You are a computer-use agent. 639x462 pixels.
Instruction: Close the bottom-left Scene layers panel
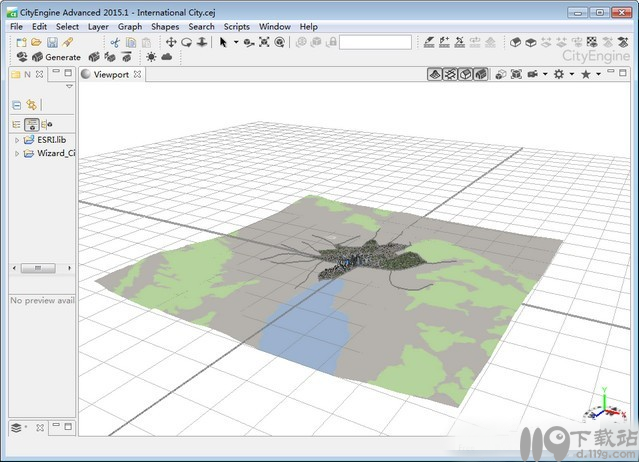coord(40,428)
